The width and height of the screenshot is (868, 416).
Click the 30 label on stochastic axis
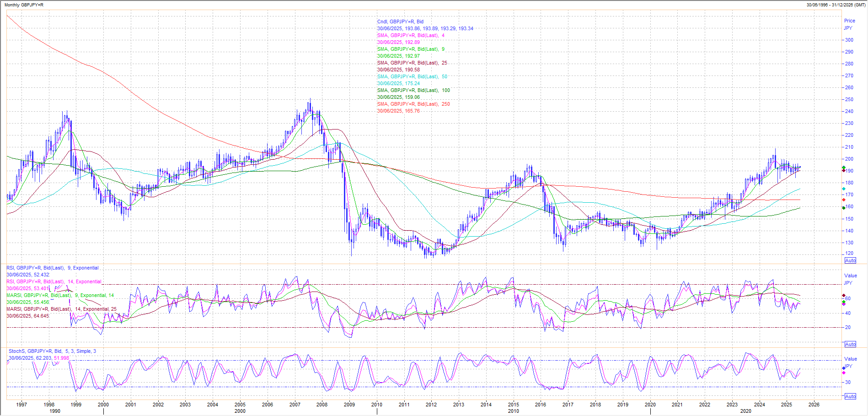[848, 382]
